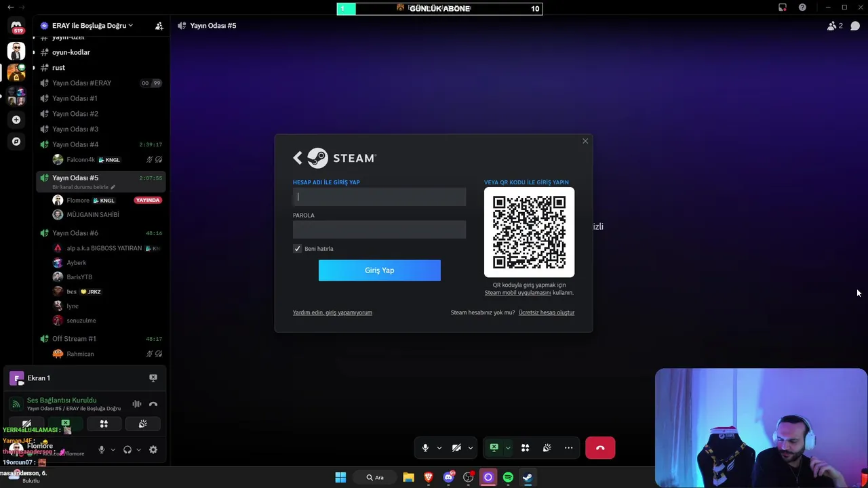
Task: Click the Parola password field
Action: [x=379, y=230]
